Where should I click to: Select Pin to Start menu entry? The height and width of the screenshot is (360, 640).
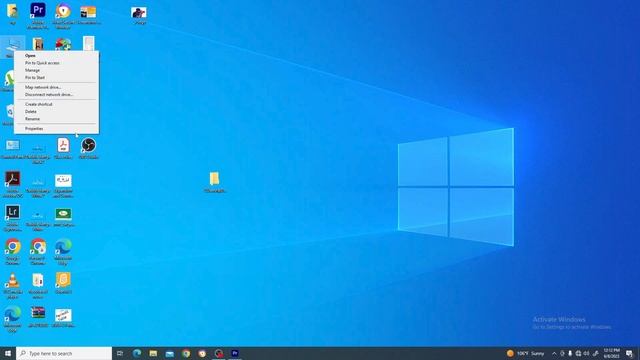point(35,78)
